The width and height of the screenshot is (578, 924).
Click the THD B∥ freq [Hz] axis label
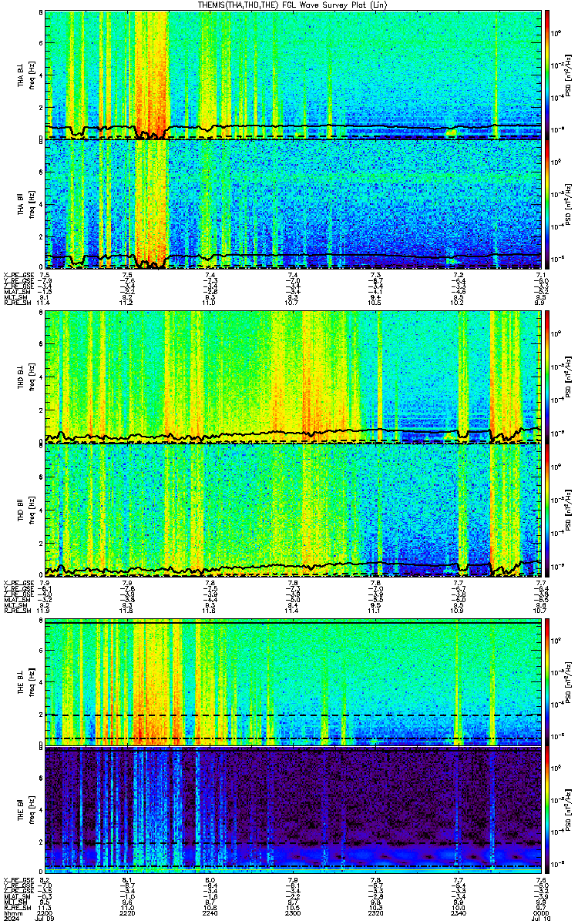29,510
